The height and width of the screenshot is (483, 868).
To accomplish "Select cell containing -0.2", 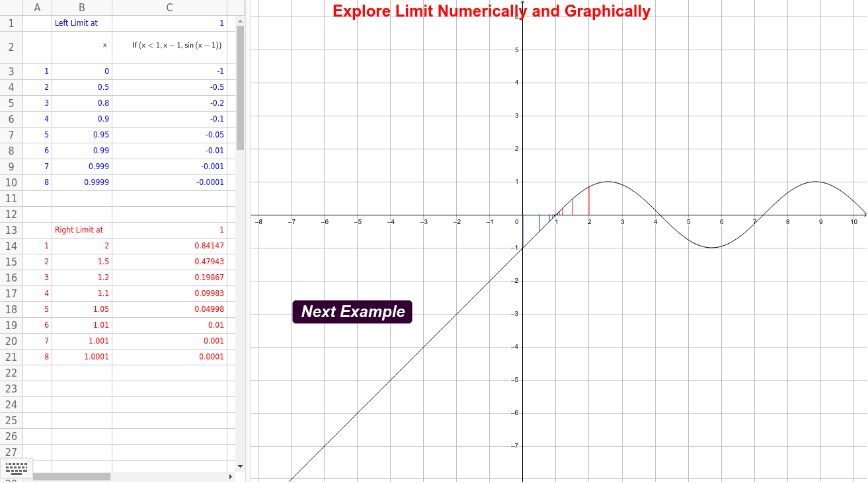I will coord(170,103).
